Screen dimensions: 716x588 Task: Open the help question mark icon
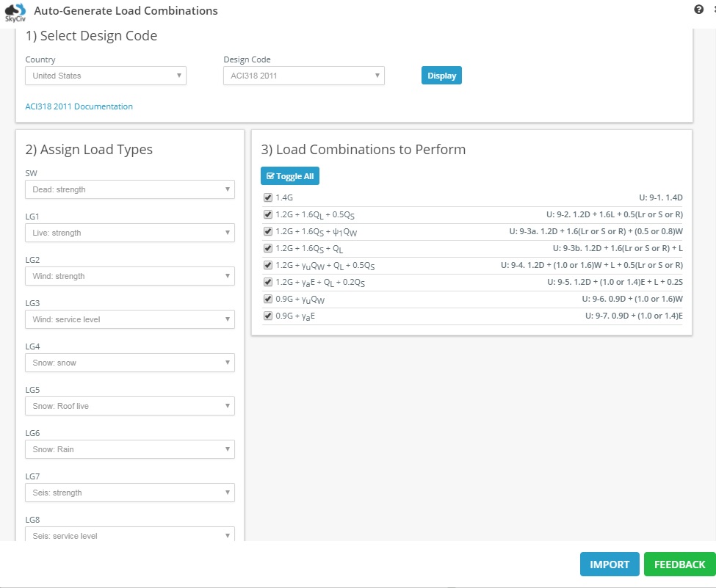[x=698, y=9]
